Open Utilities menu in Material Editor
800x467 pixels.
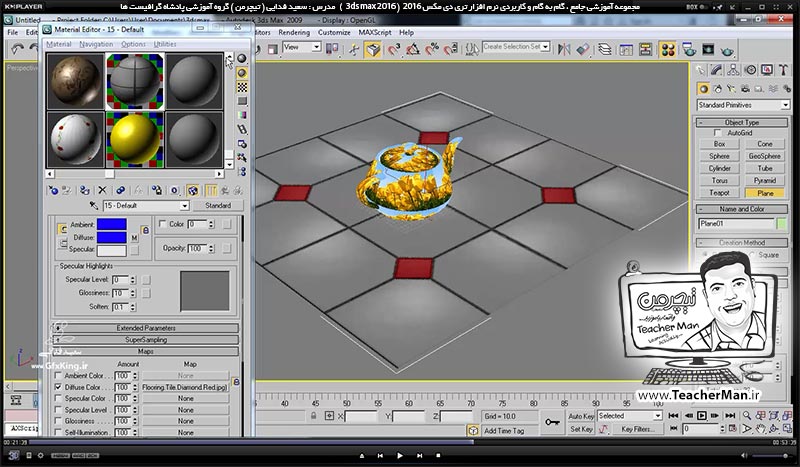pyautogui.click(x=165, y=44)
